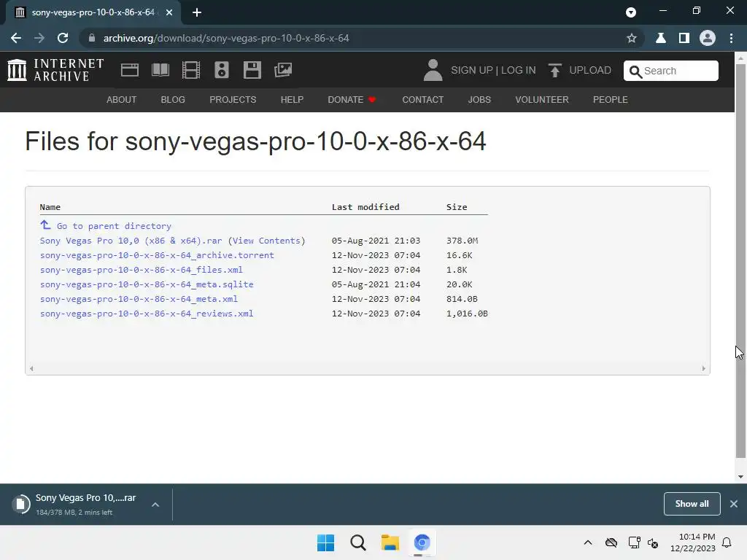Click the page vertical scrollbar thumb
This screenshot has height=560, width=747.
[x=740, y=261]
